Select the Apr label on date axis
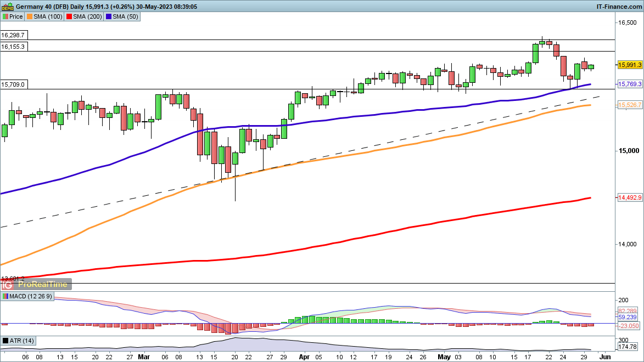Screen dimensions: 644x362 [304, 357]
